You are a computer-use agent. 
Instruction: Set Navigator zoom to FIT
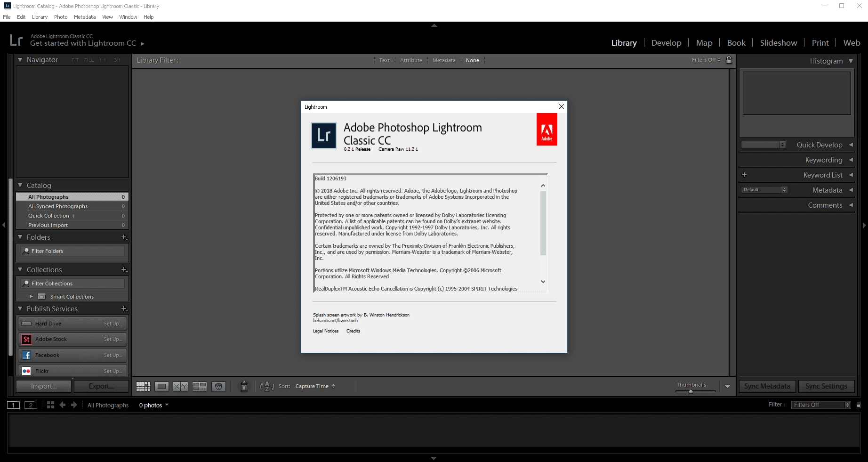(75, 60)
